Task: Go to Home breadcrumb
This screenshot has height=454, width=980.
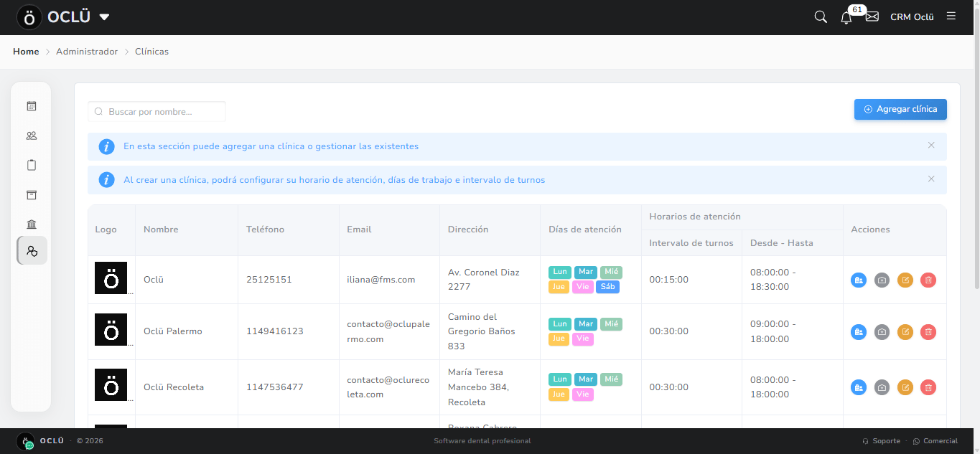Action: (26, 52)
